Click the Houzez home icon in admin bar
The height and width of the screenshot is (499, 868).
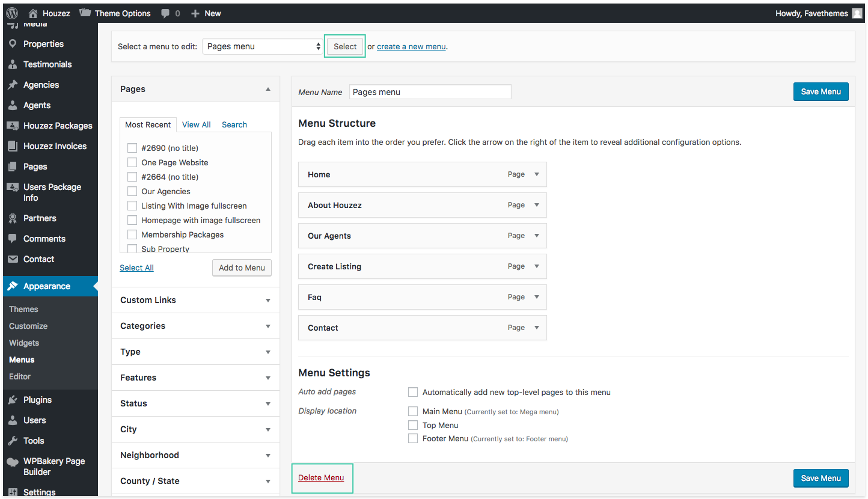tap(33, 13)
